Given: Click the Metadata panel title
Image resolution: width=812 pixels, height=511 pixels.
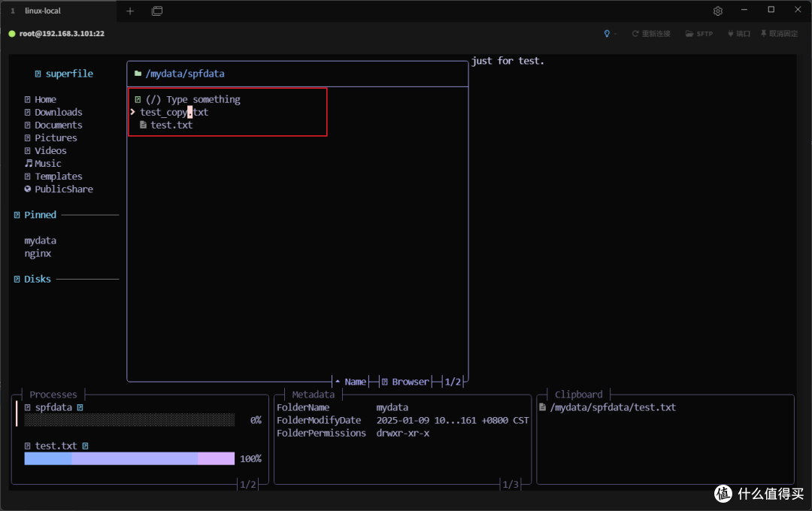Looking at the screenshot, I should coord(313,395).
